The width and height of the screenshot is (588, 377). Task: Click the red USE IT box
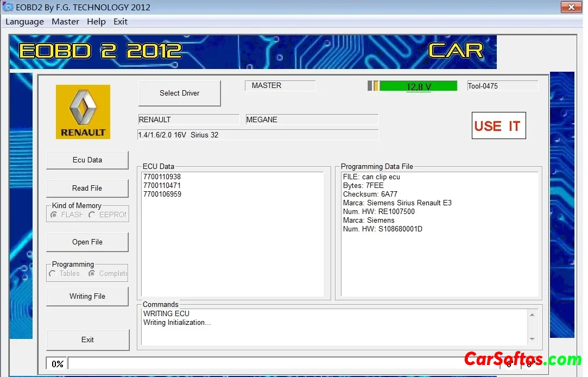pyautogui.click(x=498, y=125)
